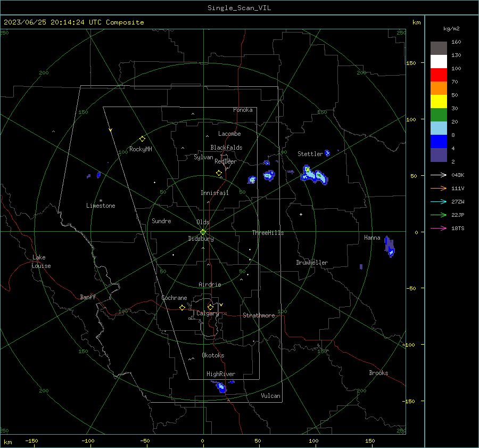Select the red 70-100 legend color
479x448 pixels.
point(439,75)
